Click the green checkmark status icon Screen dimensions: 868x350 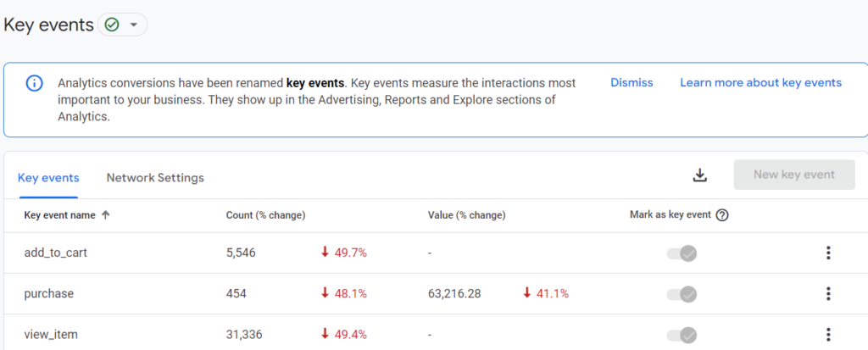pyautogui.click(x=112, y=25)
